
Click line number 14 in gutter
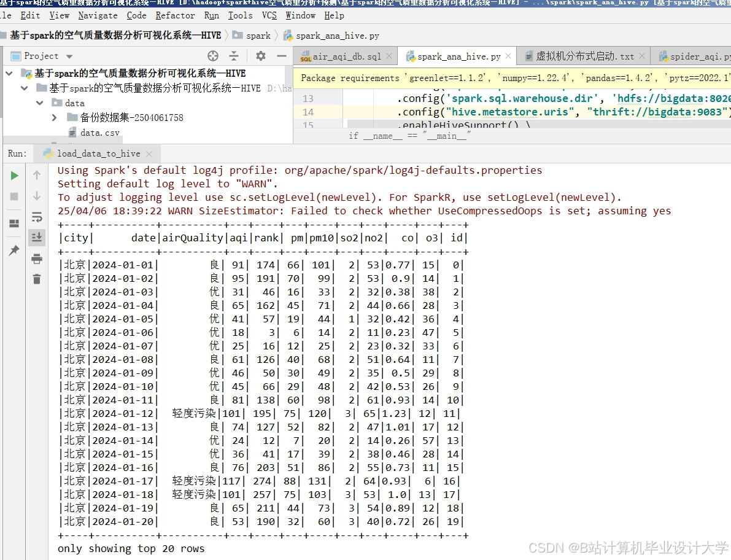(308, 112)
